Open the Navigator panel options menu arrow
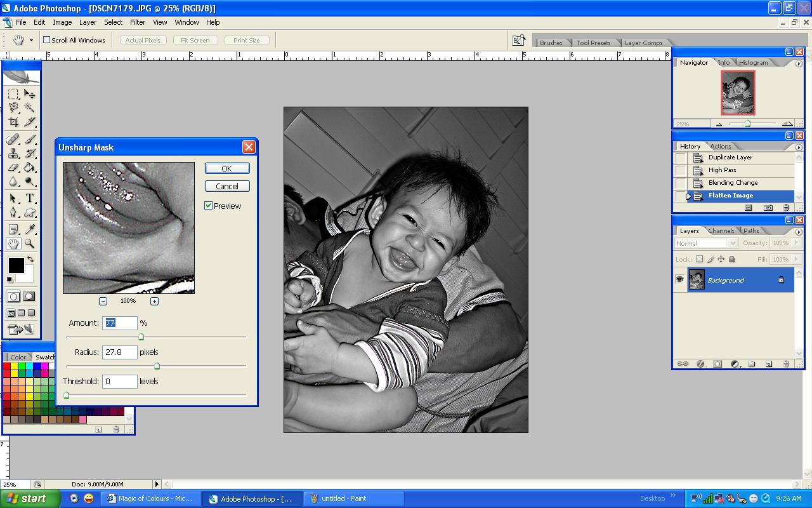Screen dimensions: 812x508 pos(798,63)
